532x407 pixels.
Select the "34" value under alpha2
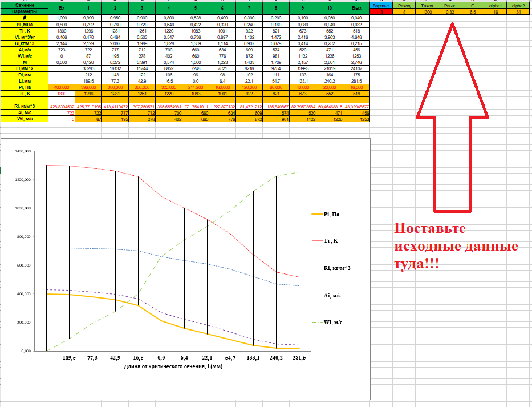click(x=518, y=12)
